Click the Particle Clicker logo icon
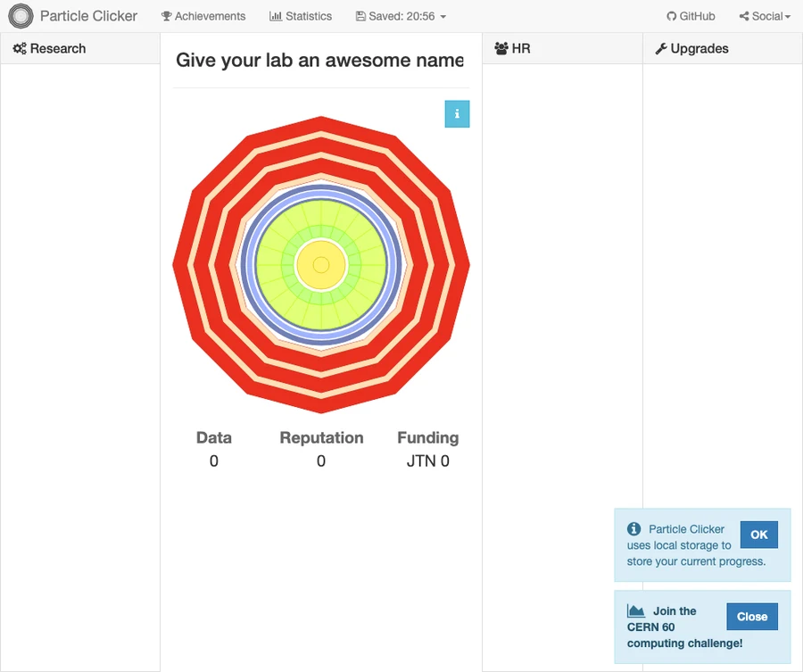Screen dimensions: 803x672 21,16
